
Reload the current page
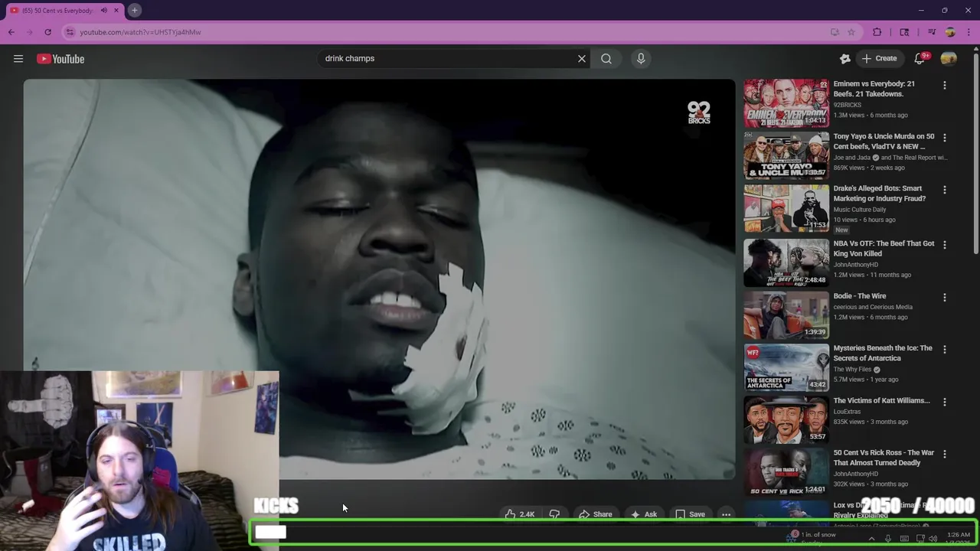pos(48,32)
